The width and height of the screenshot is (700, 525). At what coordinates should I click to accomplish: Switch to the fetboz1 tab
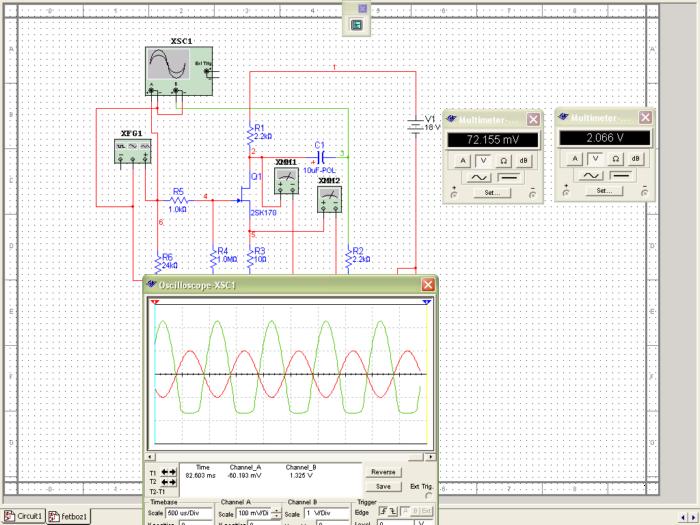click(69, 517)
